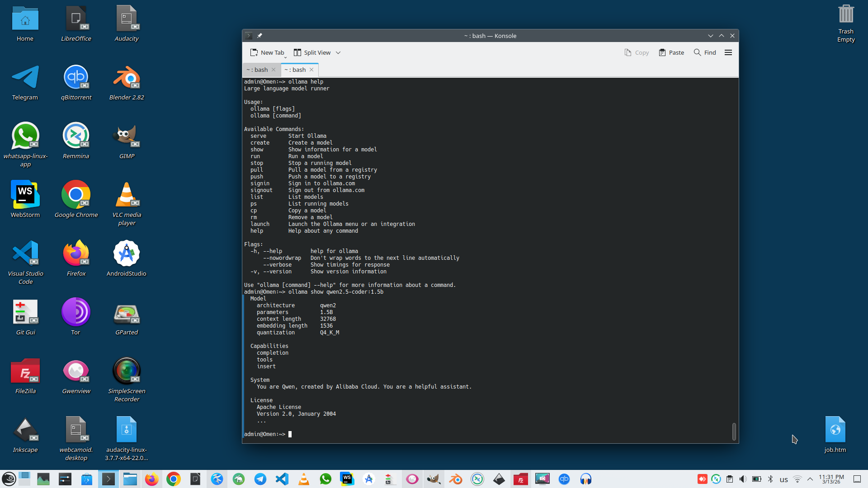Viewport: 868px width, 488px height.
Task: Open the application launcher in taskbar
Action: pyautogui.click(x=9, y=479)
